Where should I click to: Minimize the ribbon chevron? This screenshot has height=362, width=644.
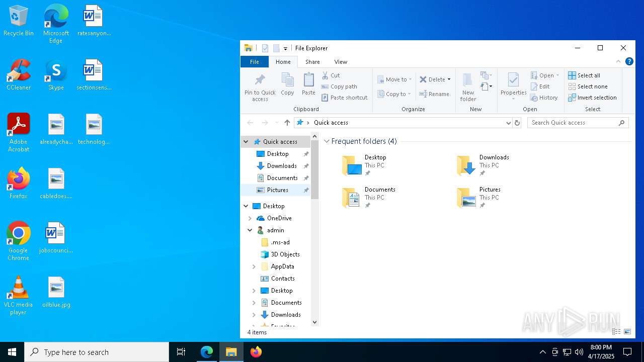(618, 62)
